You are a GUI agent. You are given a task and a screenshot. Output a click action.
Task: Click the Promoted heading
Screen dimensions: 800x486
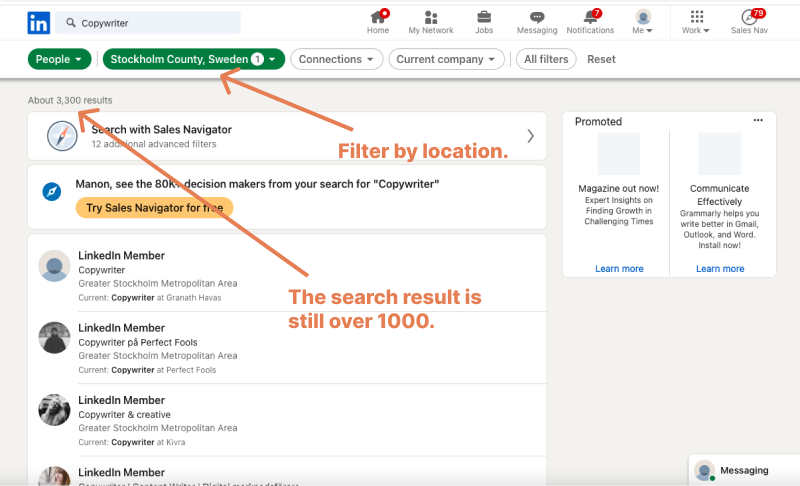[598, 121]
